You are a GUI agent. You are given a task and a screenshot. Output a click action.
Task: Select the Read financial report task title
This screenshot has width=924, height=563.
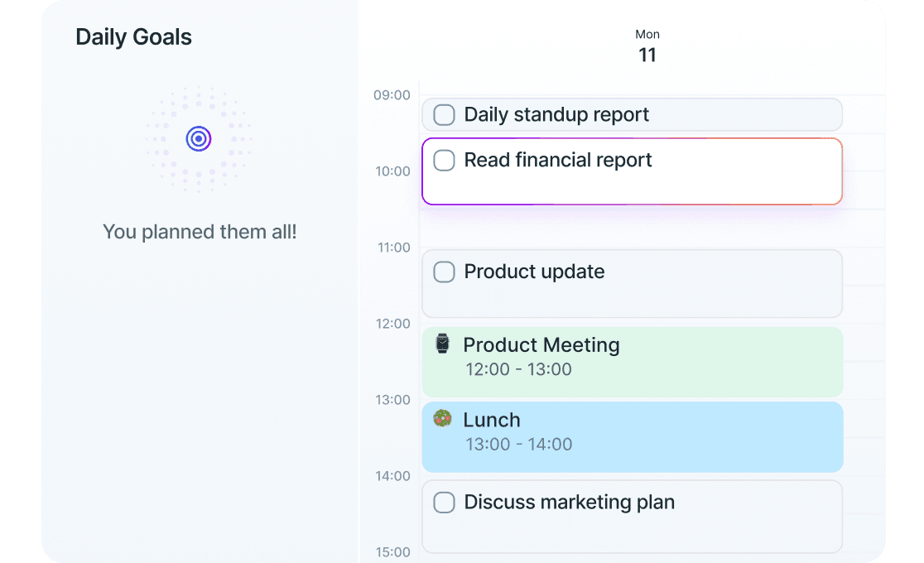point(558,161)
